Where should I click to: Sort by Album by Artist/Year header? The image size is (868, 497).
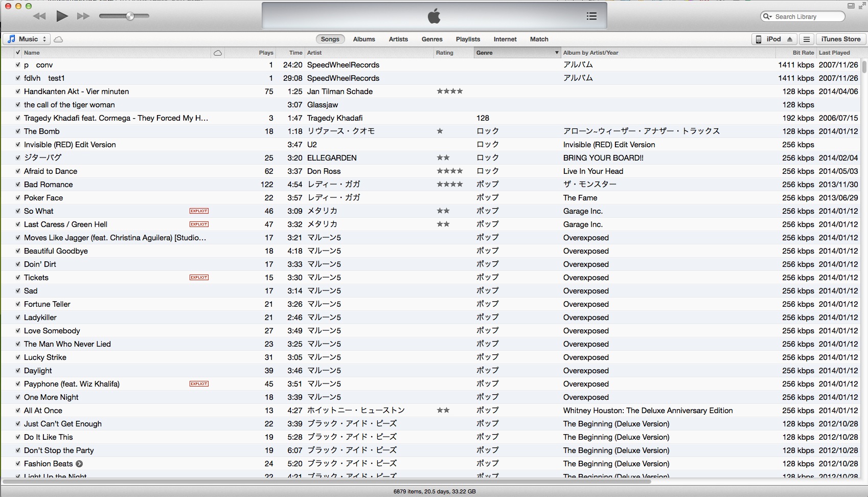point(669,53)
